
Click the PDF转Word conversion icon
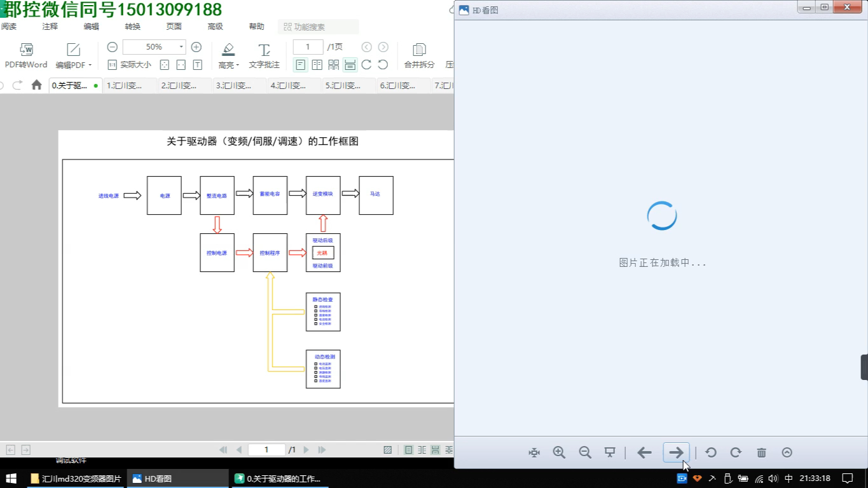(x=26, y=56)
